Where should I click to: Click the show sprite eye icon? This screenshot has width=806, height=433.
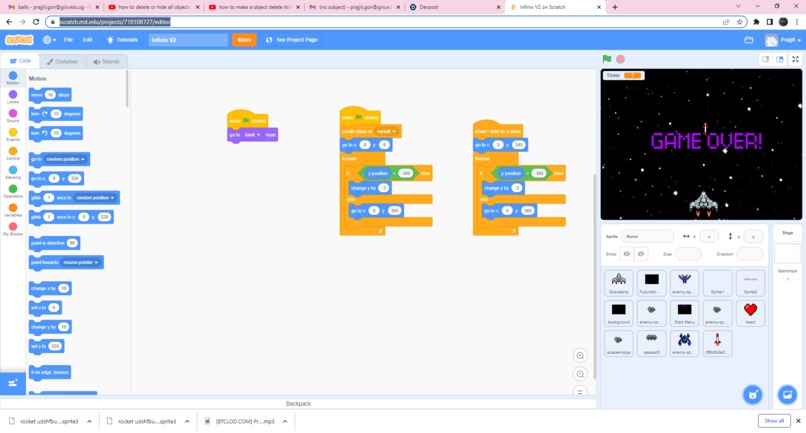(626, 254)
